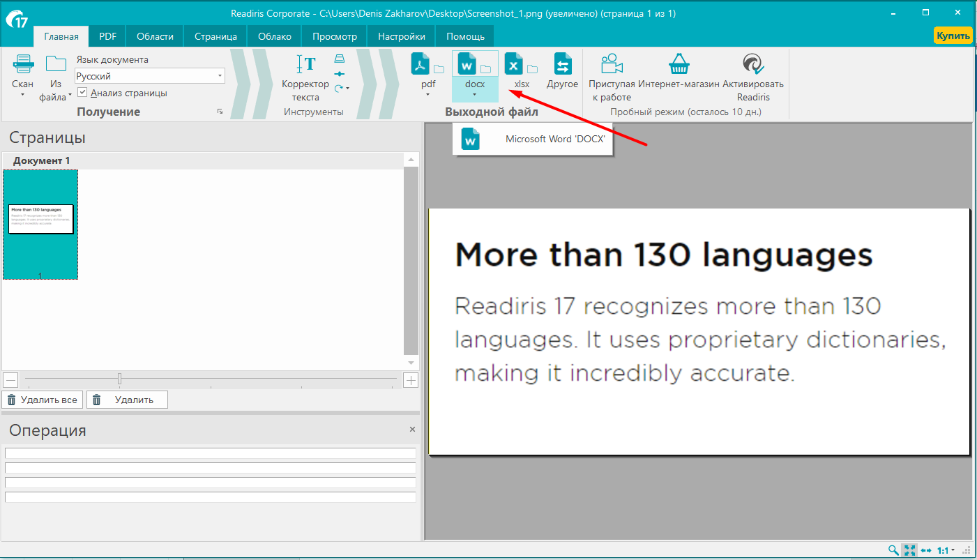Select the docx output format icon
Viewport: 977px width, 560px height.
pos(467,63)
